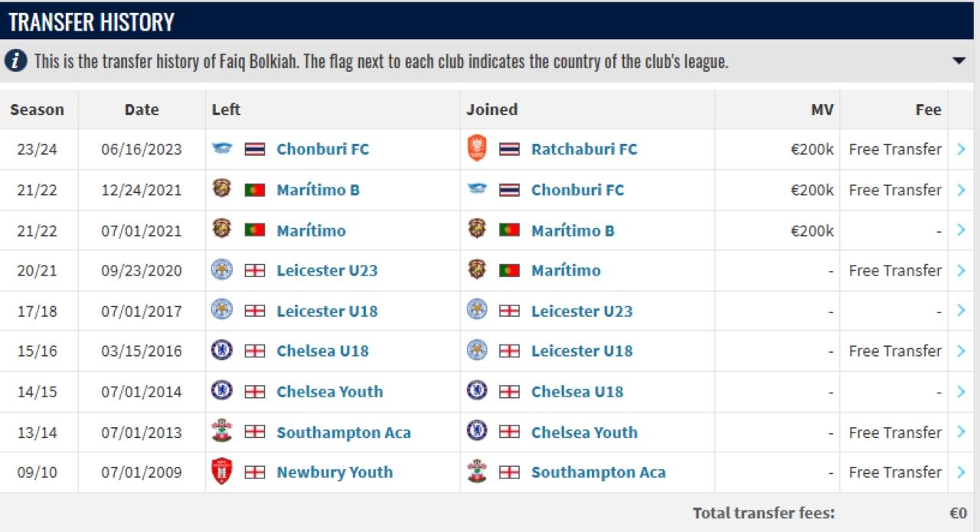980x532 pixels.
Task: Click Newbury Youth club crest icon
Action: 222,472
